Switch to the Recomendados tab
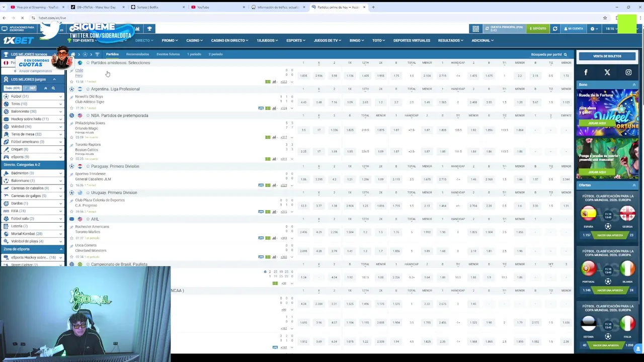 (x=137, y=54)
